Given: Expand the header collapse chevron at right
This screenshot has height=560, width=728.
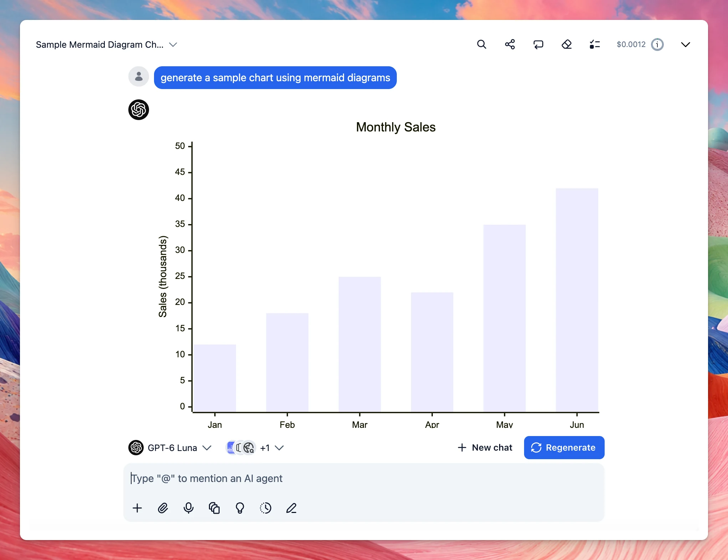Looking at the screenshot, I should (685, 45).
